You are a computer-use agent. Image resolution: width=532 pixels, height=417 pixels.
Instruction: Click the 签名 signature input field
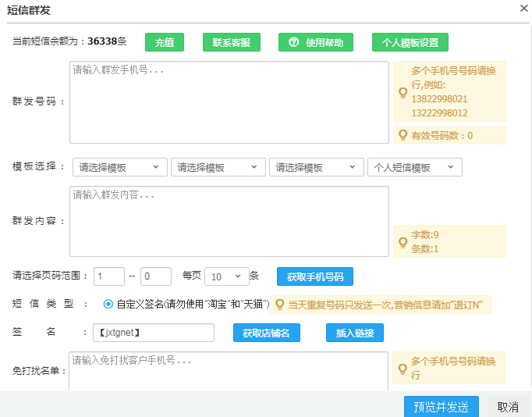click(153, 333)
